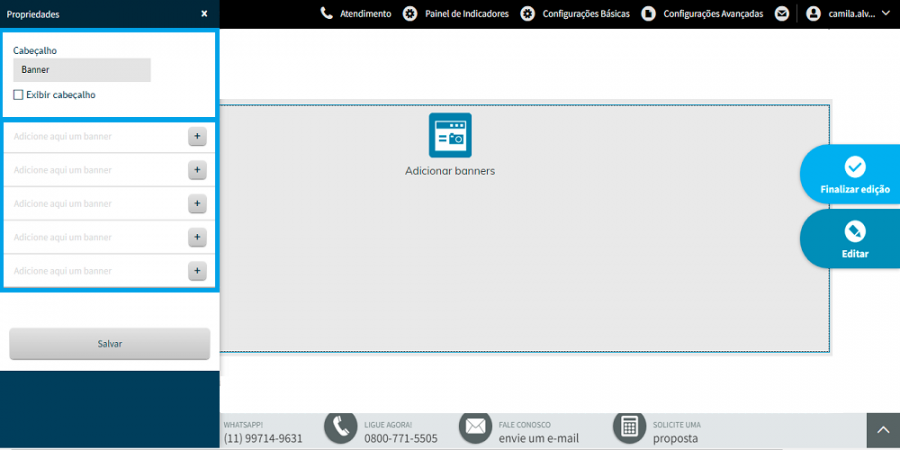Click the Ligue Agora phone icon in footer
This screenshot has width=900, height=450.
tap(341, 427)
